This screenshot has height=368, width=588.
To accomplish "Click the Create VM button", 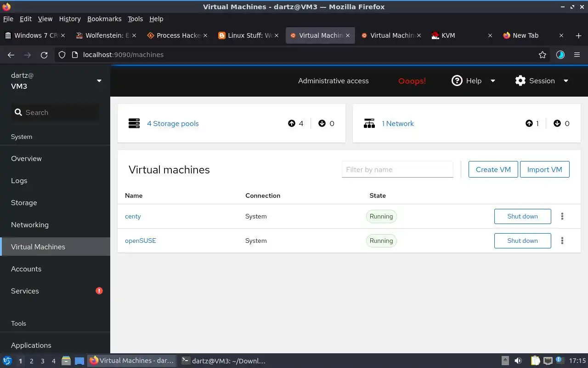I will click(x=493, y=169).
